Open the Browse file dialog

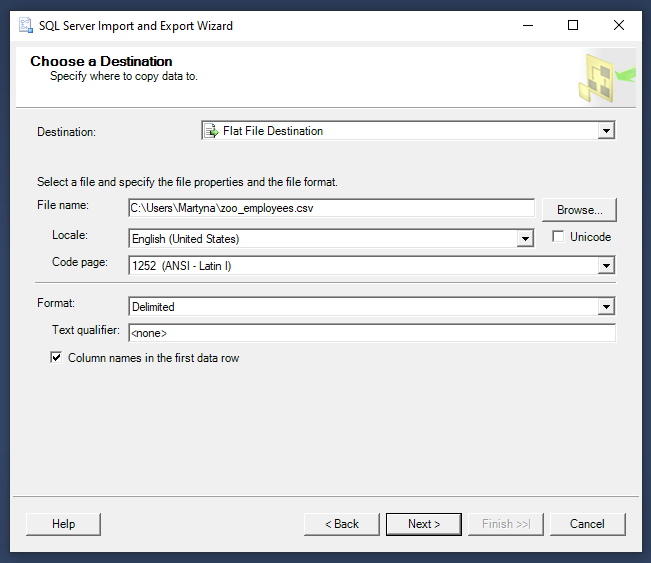tap(579, 210)
